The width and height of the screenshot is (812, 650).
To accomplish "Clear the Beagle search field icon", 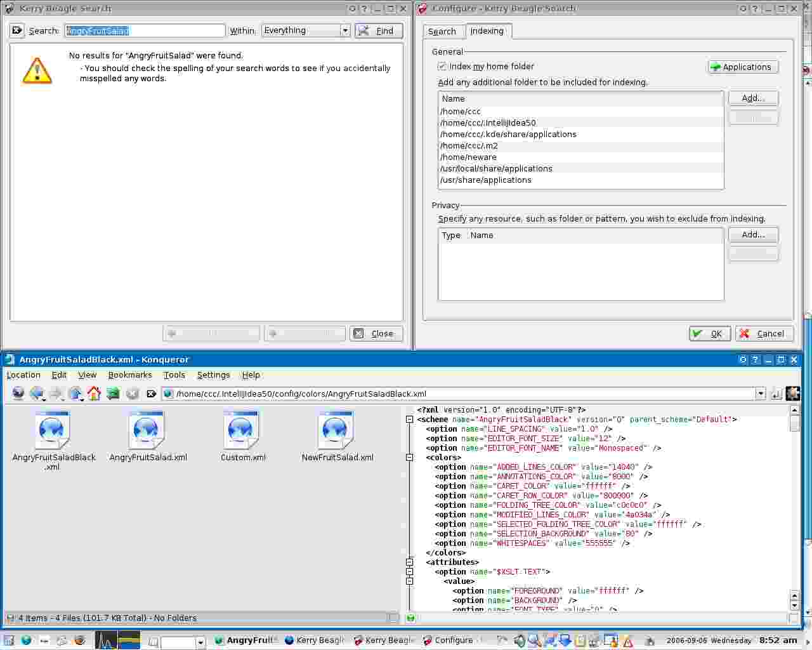I will [17, 30].
